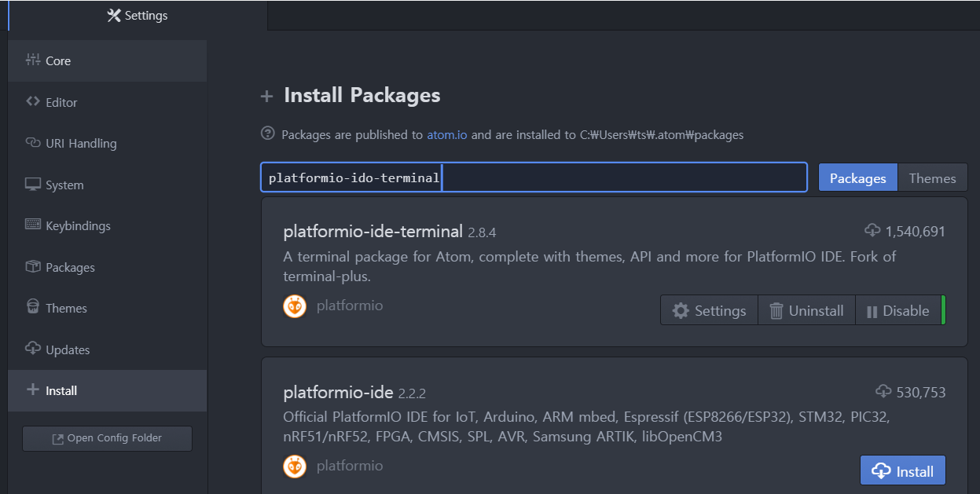Open platformio-ide-terminal package Settings
Image resolution: width=980 pixels, height=494 pixels.
(x=709, y=310)
